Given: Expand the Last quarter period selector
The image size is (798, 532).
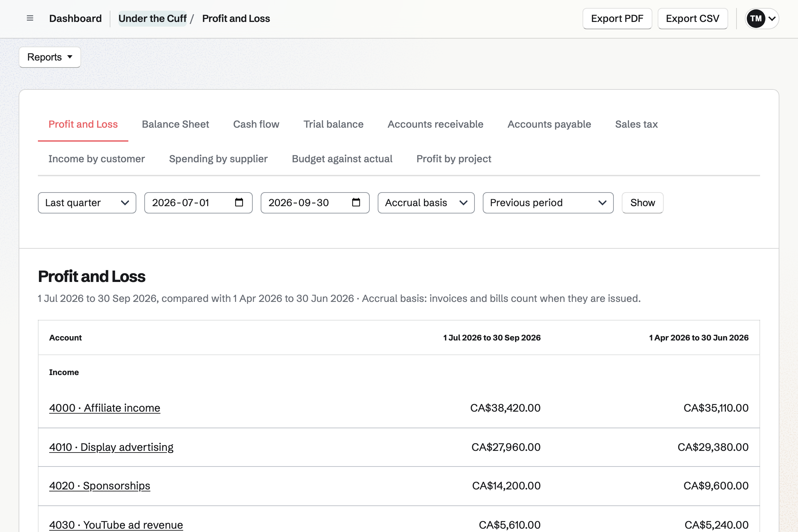Looking at the screenshot, I should point(87,203).
